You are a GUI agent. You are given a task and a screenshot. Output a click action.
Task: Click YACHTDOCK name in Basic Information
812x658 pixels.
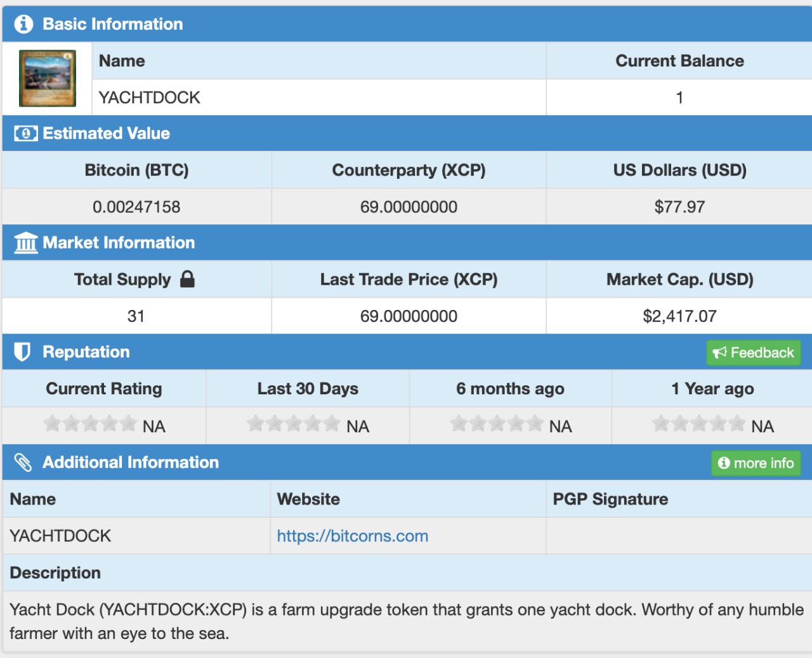point(150,98)
